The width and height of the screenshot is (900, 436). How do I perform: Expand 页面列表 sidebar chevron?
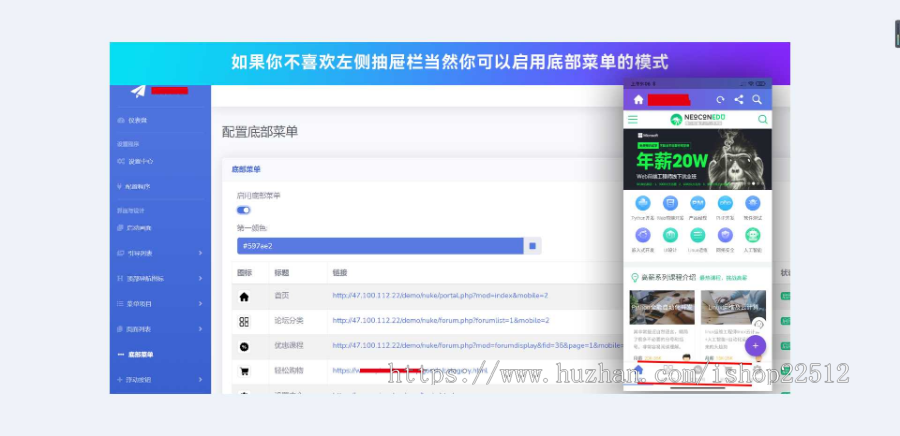pos(200,329)
